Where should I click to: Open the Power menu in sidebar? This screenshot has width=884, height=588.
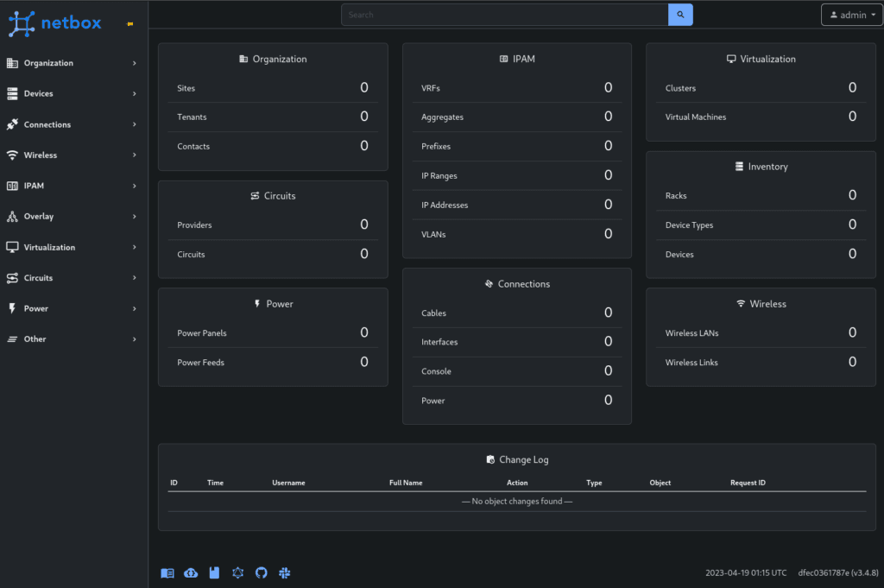coord(72,308)
